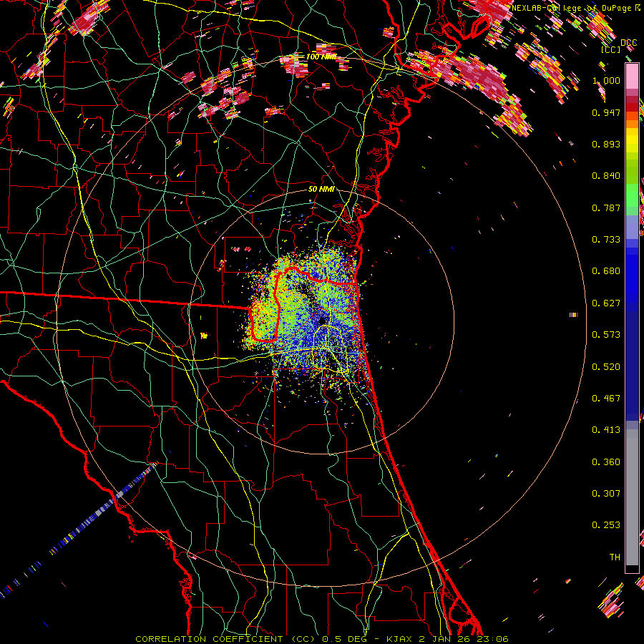Click the 0.253 color scale value
644x644 pixels.
606,525
